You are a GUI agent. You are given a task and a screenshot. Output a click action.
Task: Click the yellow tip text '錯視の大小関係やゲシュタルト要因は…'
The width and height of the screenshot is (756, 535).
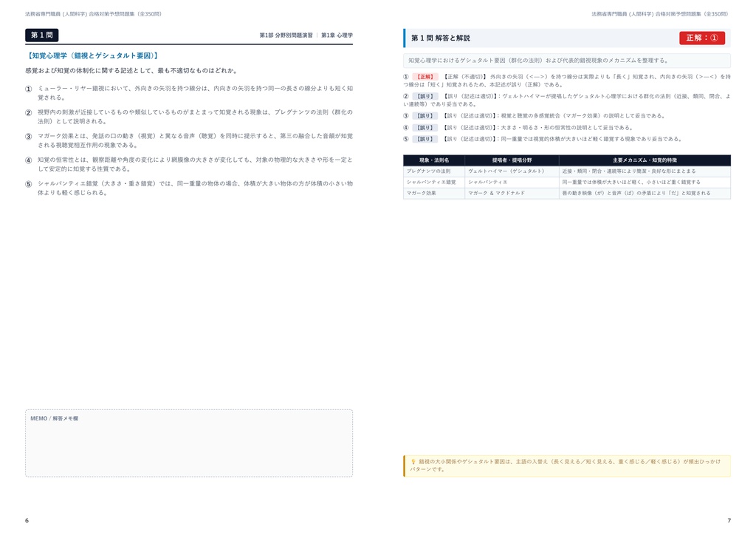tap(566, 466)
